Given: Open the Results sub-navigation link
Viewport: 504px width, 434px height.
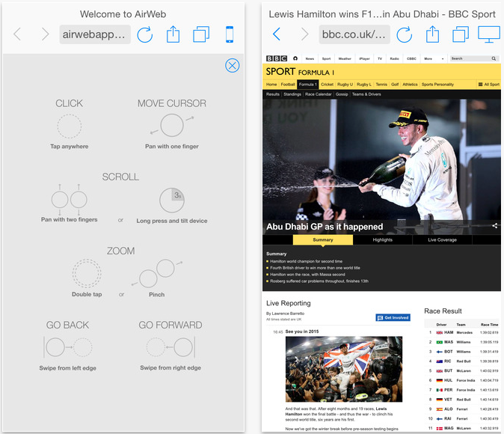Looking at the screenshot, I should tap(273, 94).
